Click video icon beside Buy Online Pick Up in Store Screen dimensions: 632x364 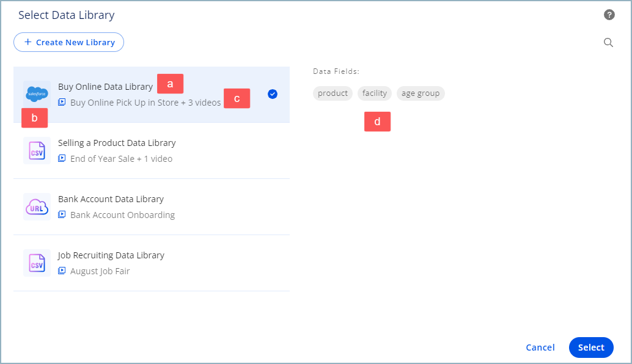62,102
